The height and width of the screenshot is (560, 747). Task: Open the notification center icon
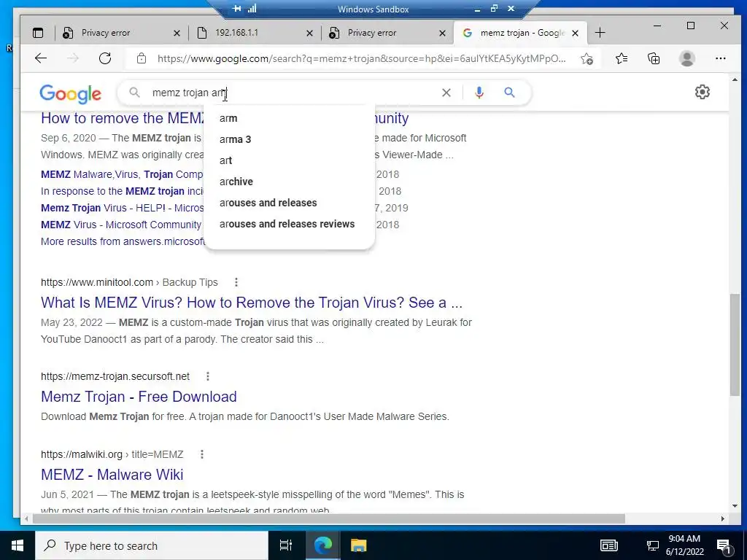[x=724, y=546]
